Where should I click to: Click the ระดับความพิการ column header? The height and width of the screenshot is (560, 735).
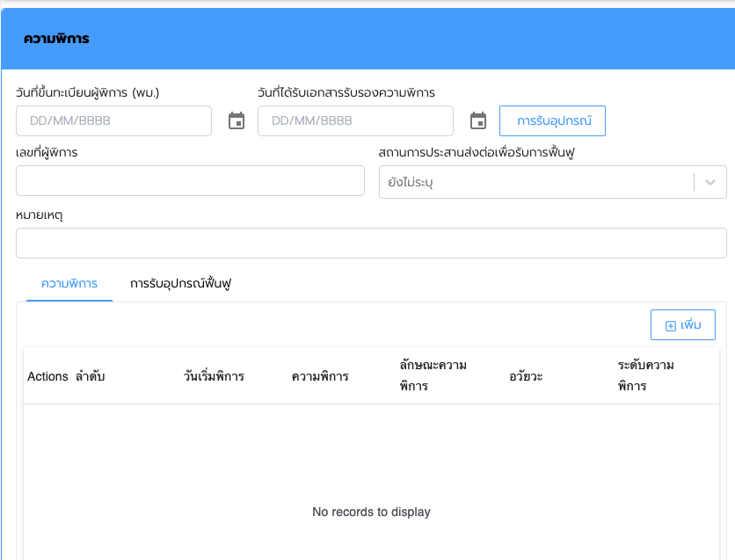[645, 375]
